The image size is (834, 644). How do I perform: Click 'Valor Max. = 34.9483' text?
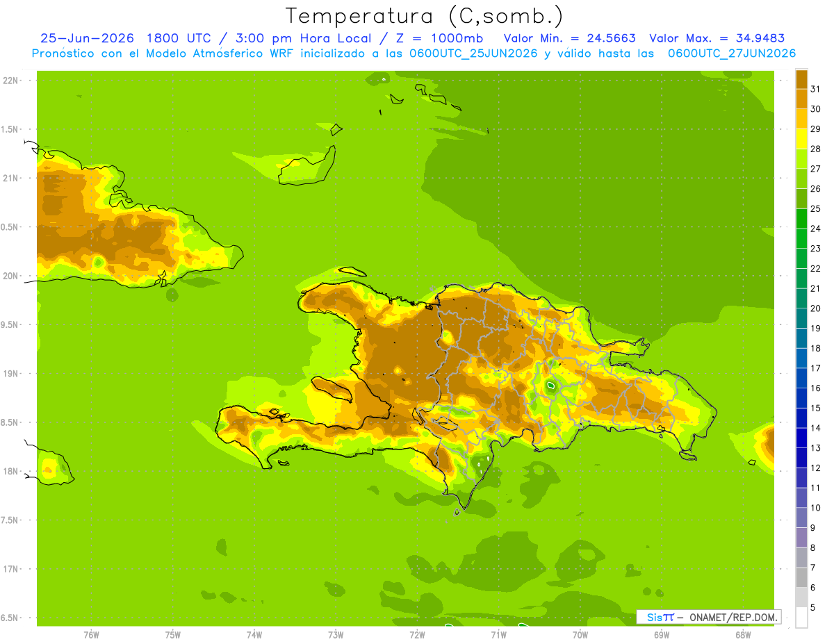[x=717, y=38]
